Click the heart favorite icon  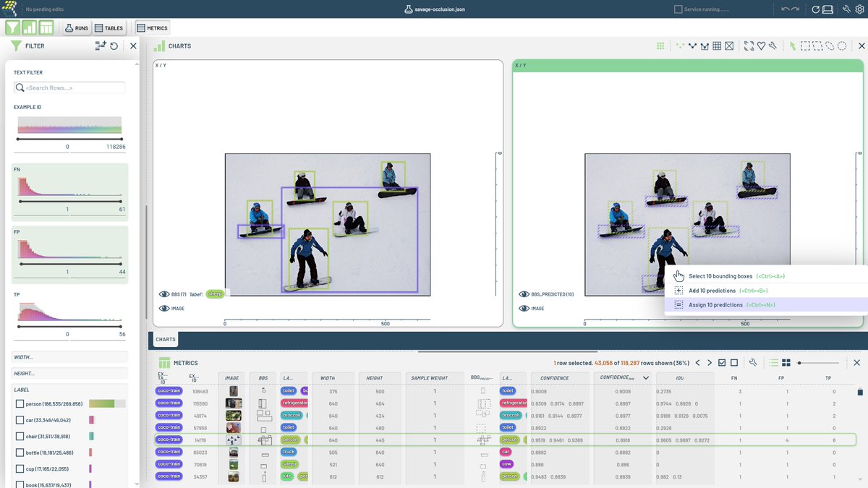tap(761, 46)
